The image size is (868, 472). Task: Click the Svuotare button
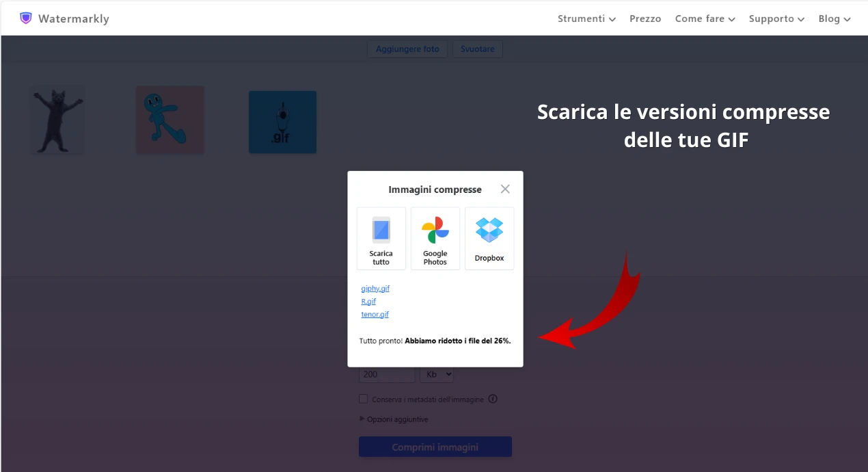click(478, 49)
